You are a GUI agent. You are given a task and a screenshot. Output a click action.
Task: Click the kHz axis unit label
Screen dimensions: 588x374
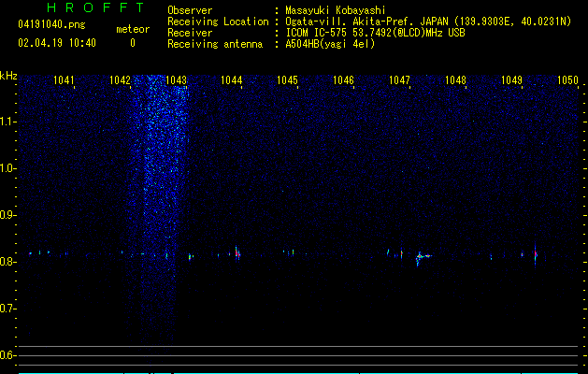tap(8, 76)
